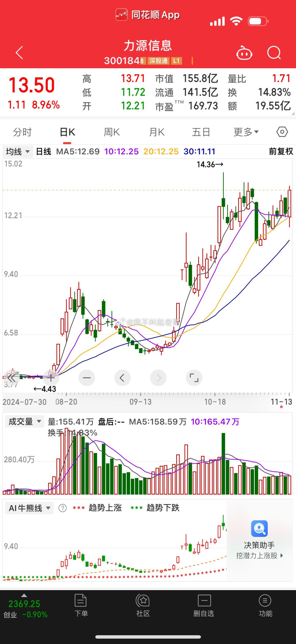Toggle 前复权 adjustment setting
The width and height of the screenshot is (296, 644).
tap(281, 151)
